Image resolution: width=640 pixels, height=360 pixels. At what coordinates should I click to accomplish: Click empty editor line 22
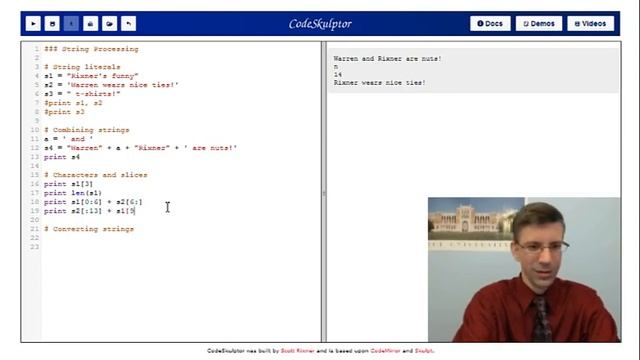tap(180, 238)
